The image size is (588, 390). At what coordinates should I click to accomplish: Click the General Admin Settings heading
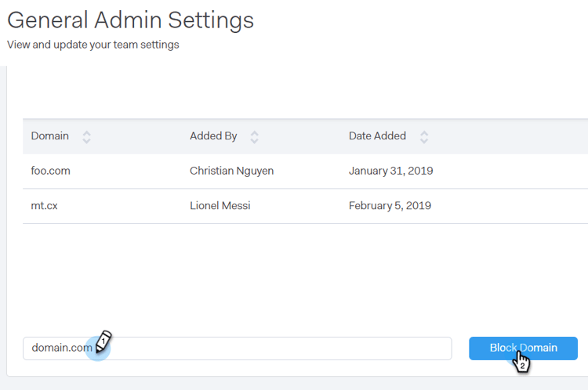coord(131,20)
